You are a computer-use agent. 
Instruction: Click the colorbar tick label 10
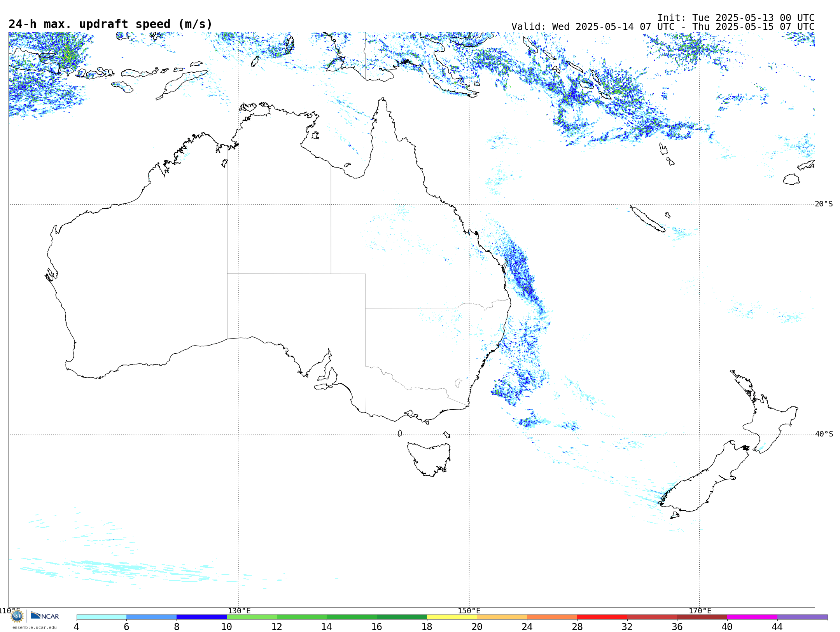tap(227, 627)
